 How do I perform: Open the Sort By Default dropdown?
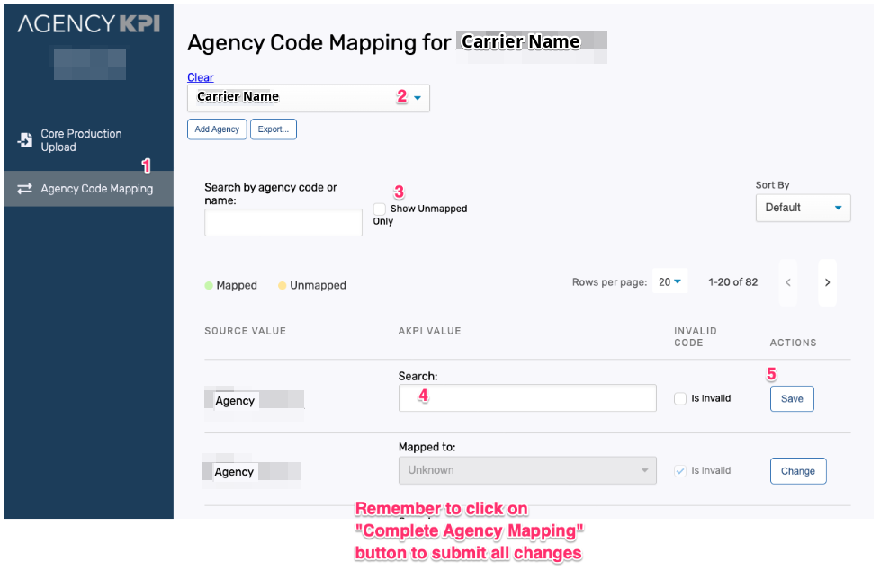point(804,208)
